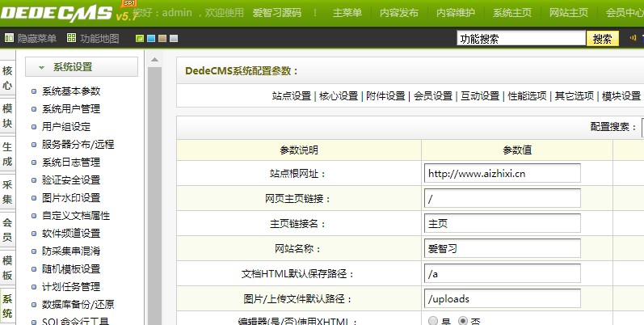Switch to 核心 vertical tab
The height and width of the screenshot is (325, 644).
point(7,78)
